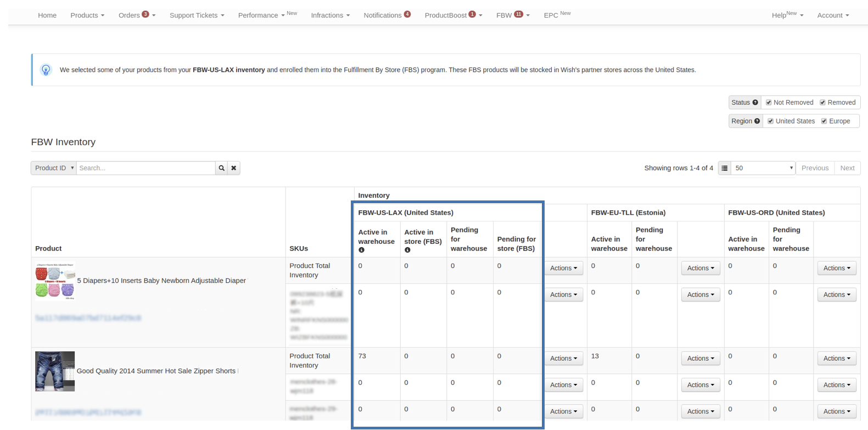
Task: Open the Notifications menu item
Action: [387, 15]
